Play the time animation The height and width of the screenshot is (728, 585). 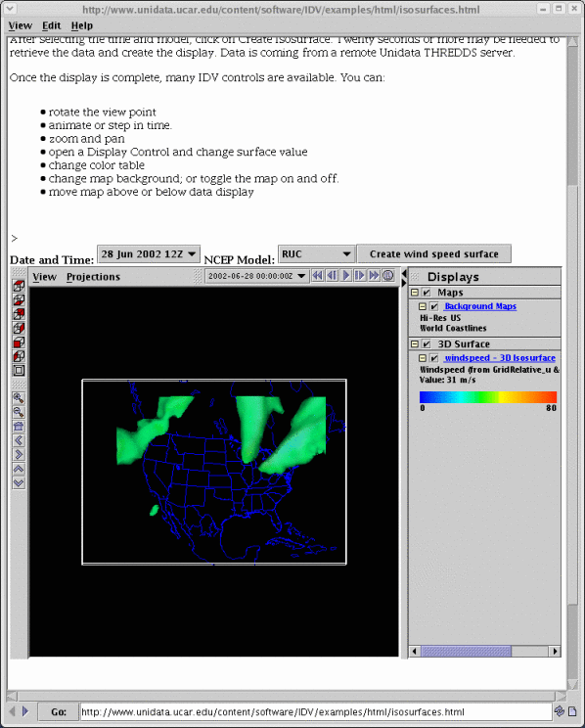345,276
